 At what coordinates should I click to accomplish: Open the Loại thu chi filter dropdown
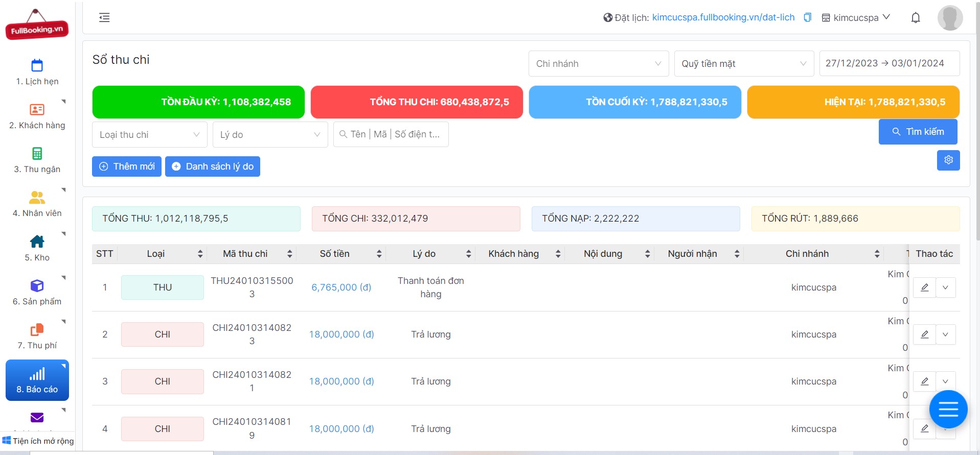pos(150,135)
